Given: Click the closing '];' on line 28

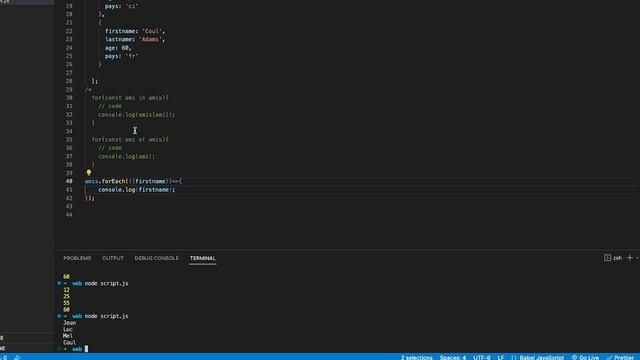Looking at the screenshot, I should [95, 81].
